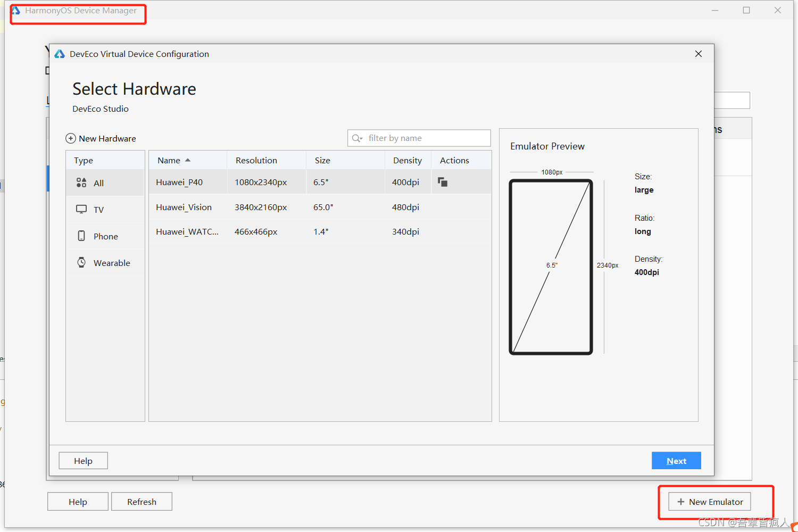Click the 400dpi value in Emulator Preview
The width and height of the screenshot is (798, 532).
click(x=647, y=272)
